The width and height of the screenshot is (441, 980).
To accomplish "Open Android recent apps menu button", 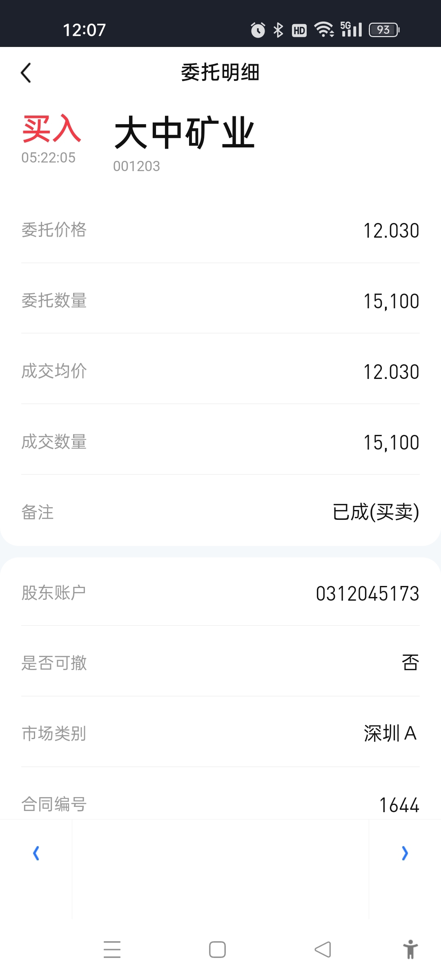I will (112, 949).
